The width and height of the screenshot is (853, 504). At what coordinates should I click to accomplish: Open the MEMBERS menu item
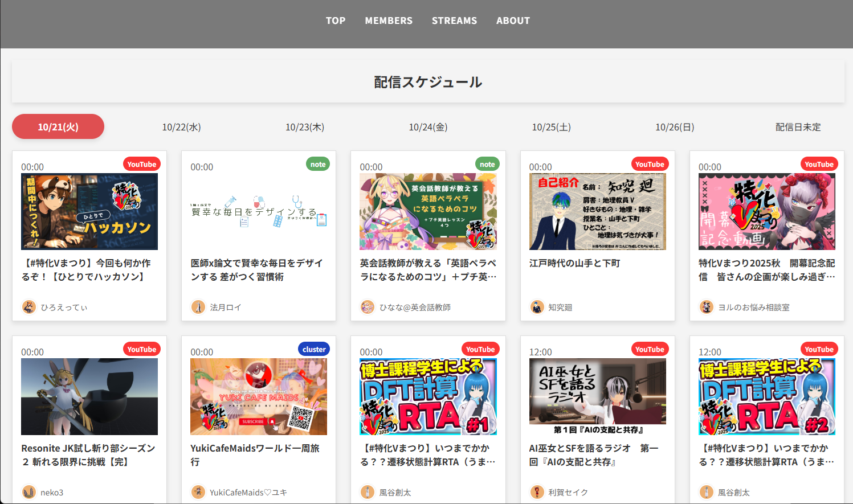[x=389, y=21]
